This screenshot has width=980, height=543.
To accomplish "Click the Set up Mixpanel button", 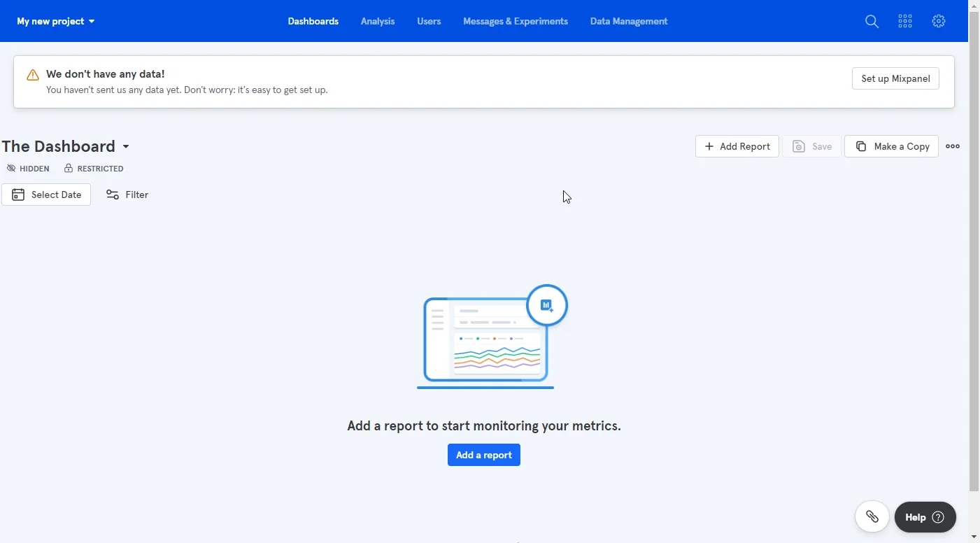I will [x=895, y=78].
